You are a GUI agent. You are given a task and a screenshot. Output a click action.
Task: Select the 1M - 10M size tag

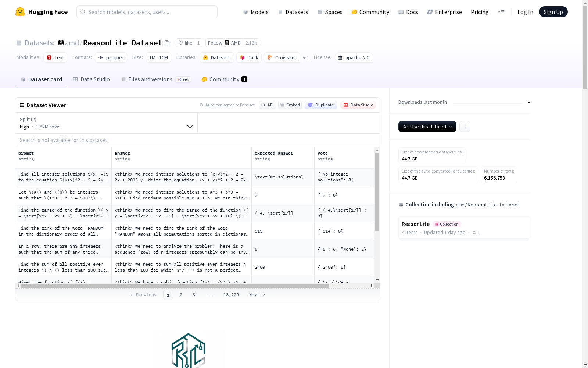[158, 57]
